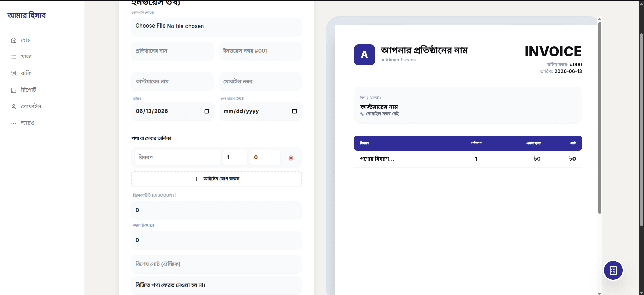Click বিবরণ column header in preview table

point(364,143)
